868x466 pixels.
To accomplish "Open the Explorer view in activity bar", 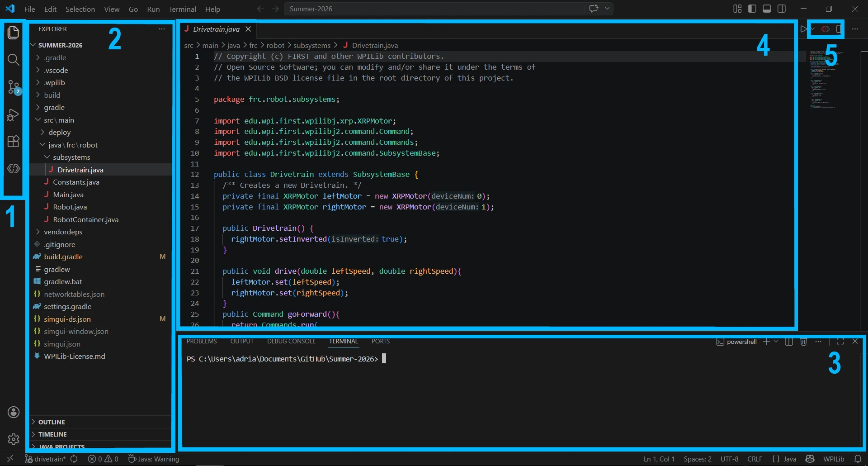I will click(14, 32).
